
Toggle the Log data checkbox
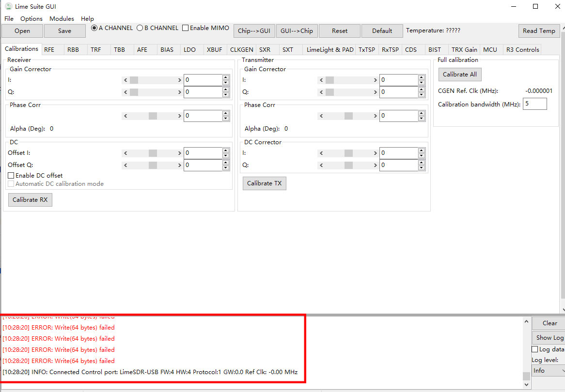535,349
